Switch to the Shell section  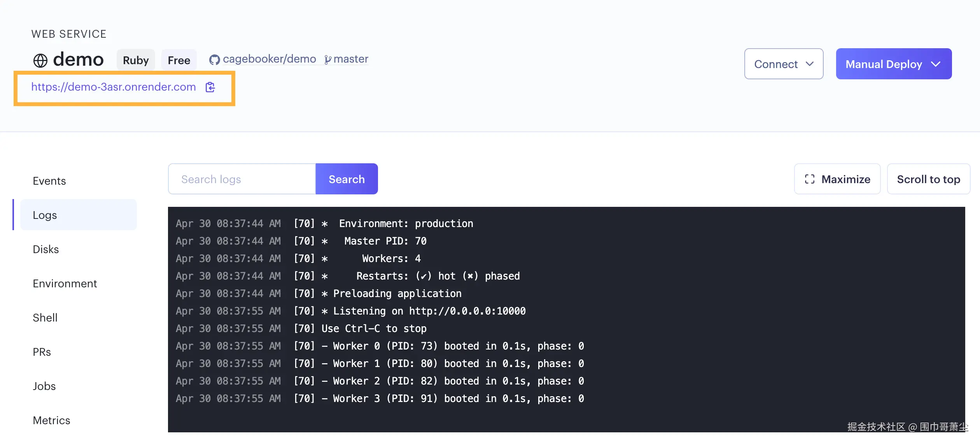[45, 318]
